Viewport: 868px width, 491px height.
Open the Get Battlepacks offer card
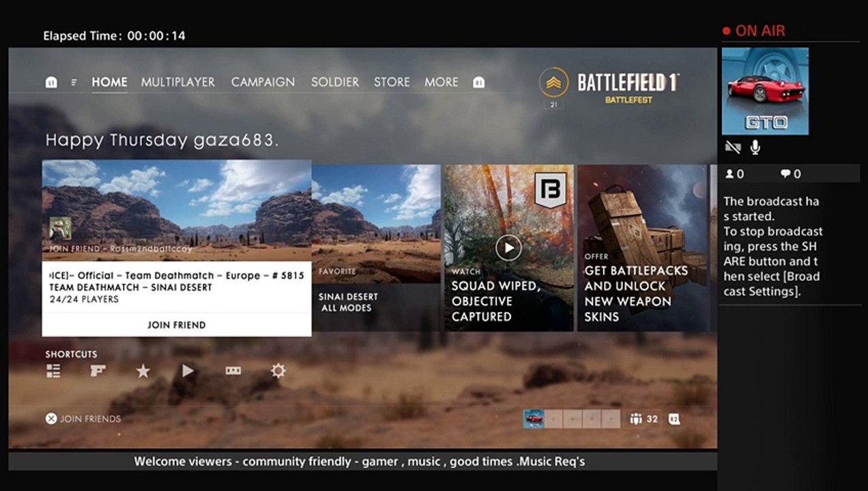pyautogui.click(x=643, y=248)
